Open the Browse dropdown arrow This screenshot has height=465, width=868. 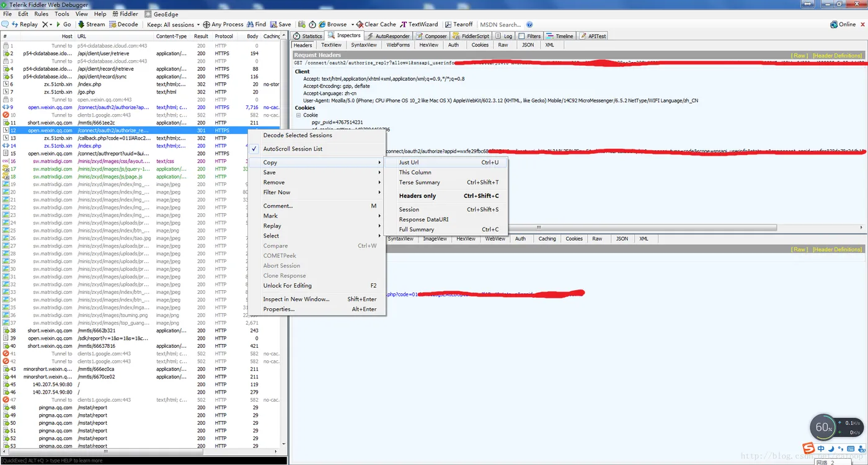tap(352, 25)
